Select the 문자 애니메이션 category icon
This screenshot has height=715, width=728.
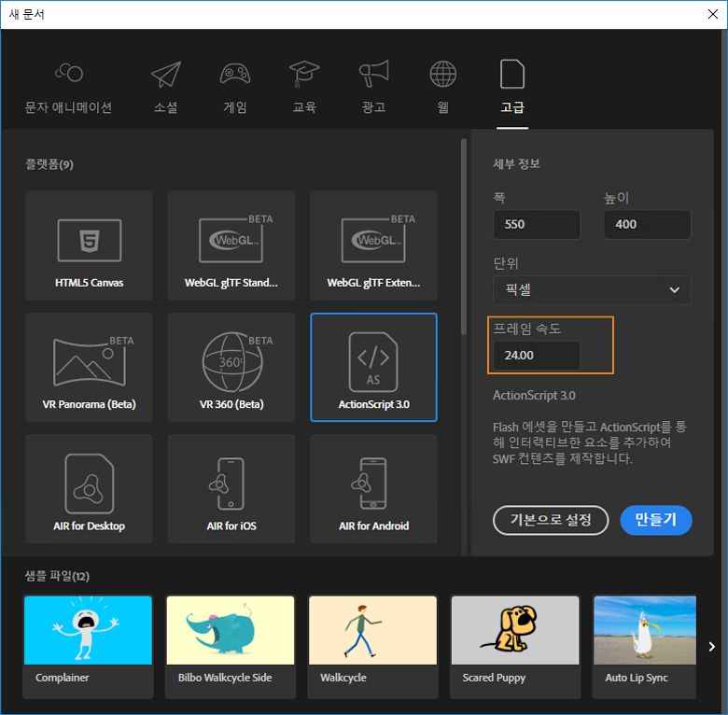tap(69, 73)
